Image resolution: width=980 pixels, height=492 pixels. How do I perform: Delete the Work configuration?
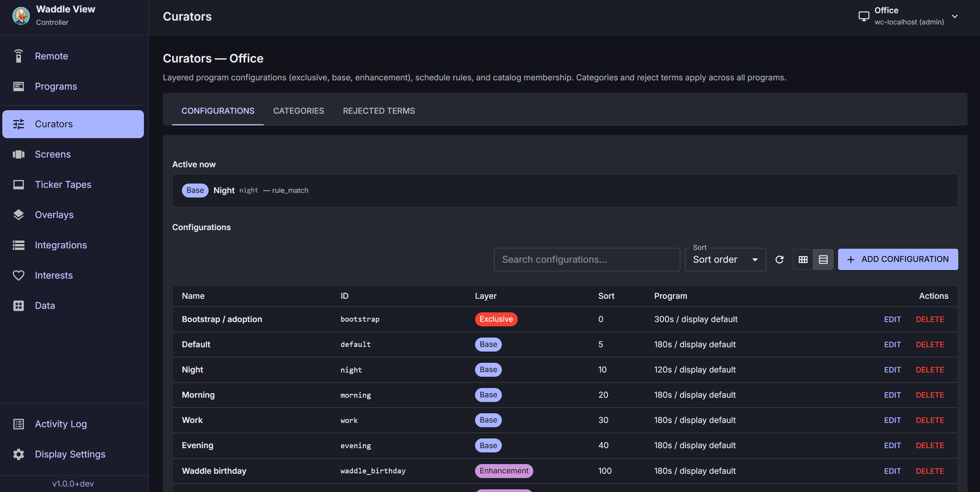tap(930, 420)
